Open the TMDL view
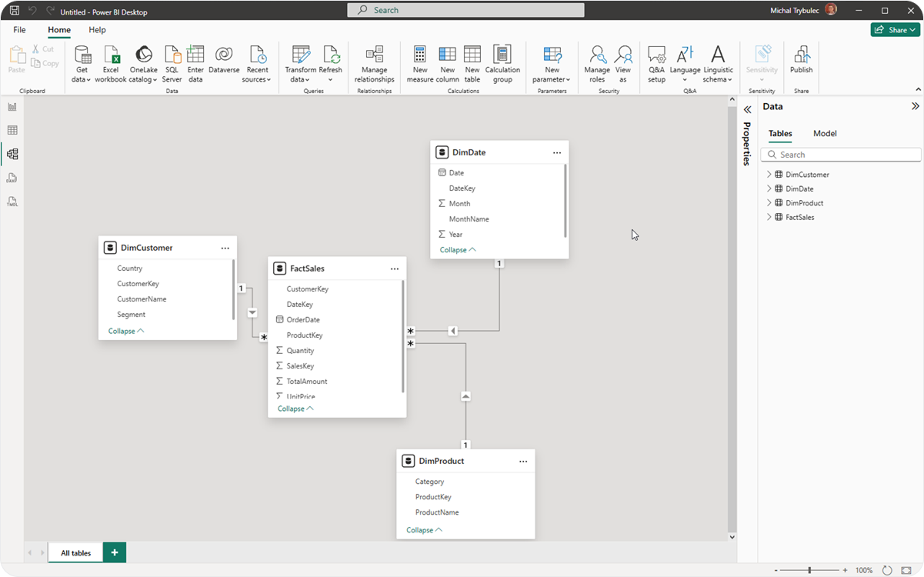 pos(12,202)
